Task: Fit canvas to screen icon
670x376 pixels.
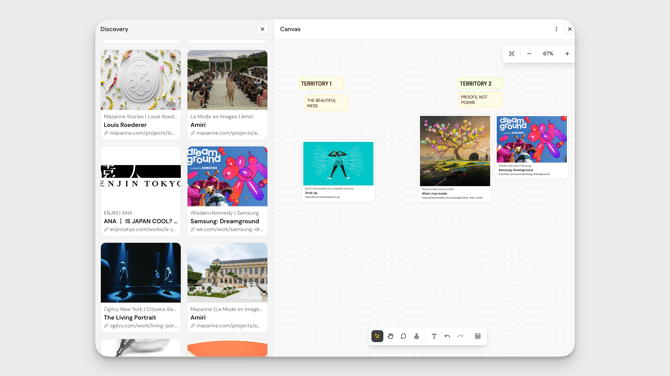Action: (x=511, y=54)
